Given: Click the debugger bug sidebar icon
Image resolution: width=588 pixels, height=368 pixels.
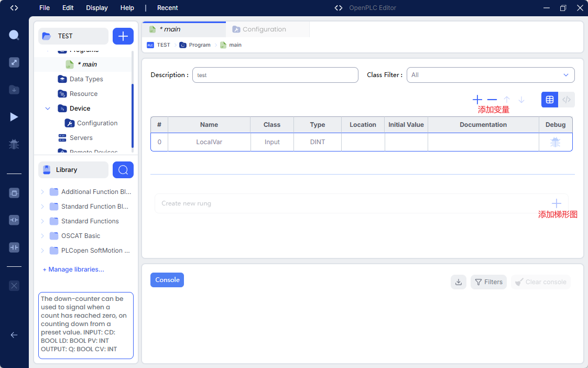Looking at the screenshot, I should pos(14,145).
